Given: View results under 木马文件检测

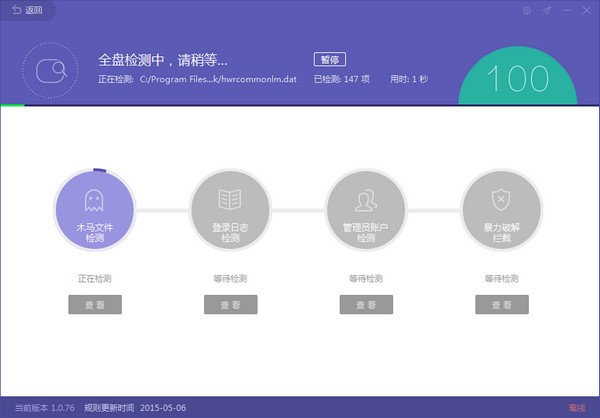Looking at the screenshot, I should tap(95, 305).
